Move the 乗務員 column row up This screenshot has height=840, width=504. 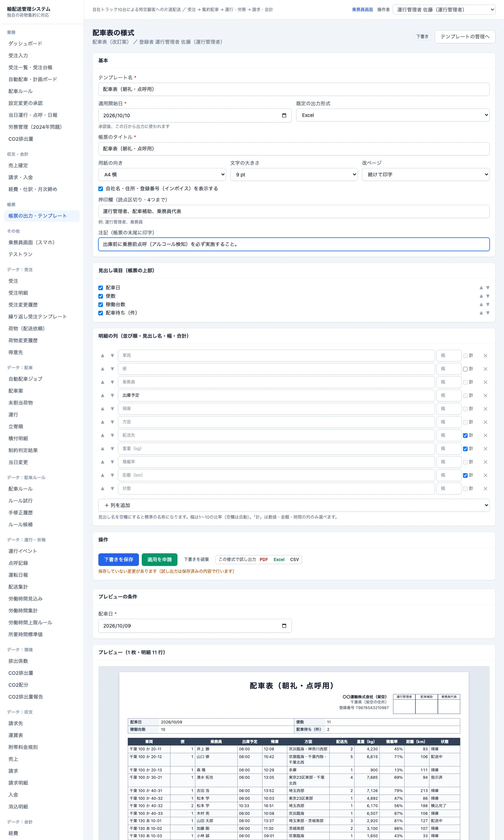pyautogui.click(x=103, y=382)
